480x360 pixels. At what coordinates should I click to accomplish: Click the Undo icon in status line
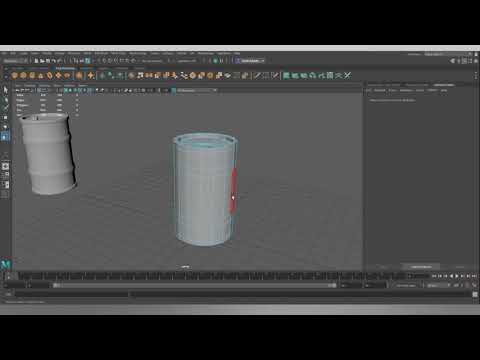click(x=54, y=61)
